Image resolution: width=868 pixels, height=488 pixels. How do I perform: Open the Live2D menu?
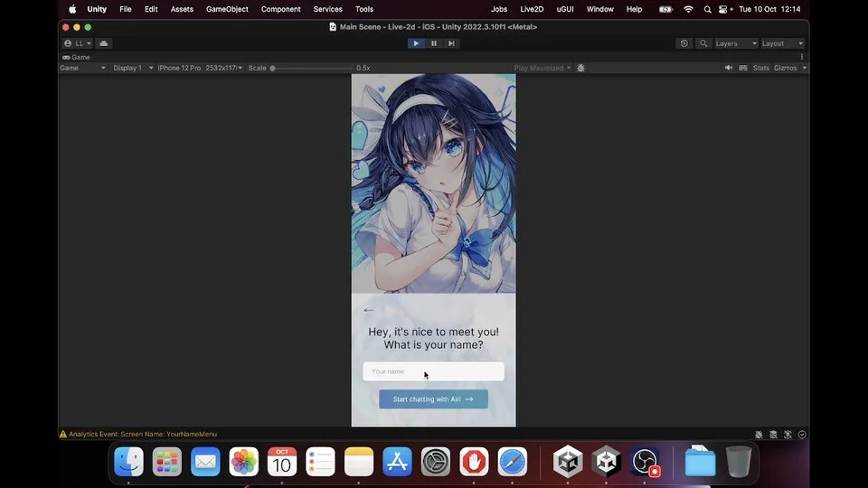pos(532,9)
